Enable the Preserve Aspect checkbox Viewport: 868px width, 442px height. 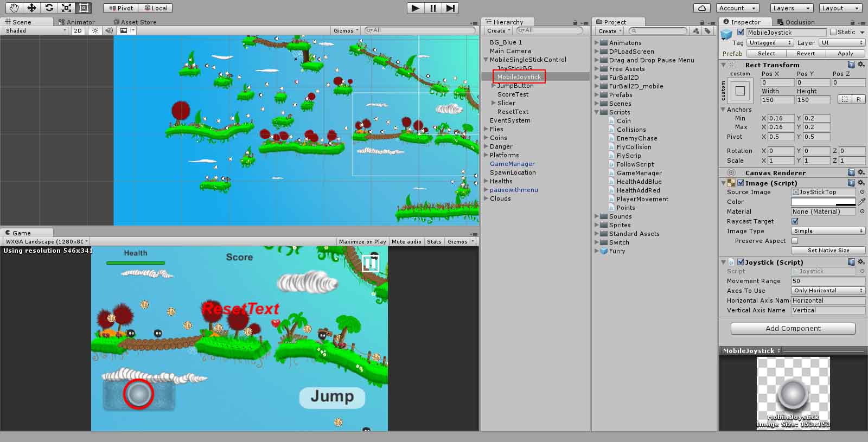[x=795, y=241]
